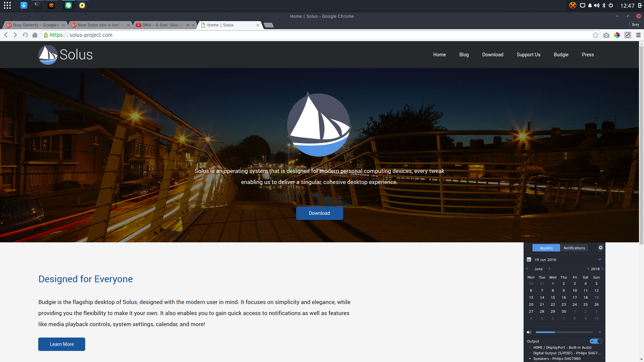Viewport: 644px width, 362px height.
Task: Open the color wheel picker extension
Action: 617,35
